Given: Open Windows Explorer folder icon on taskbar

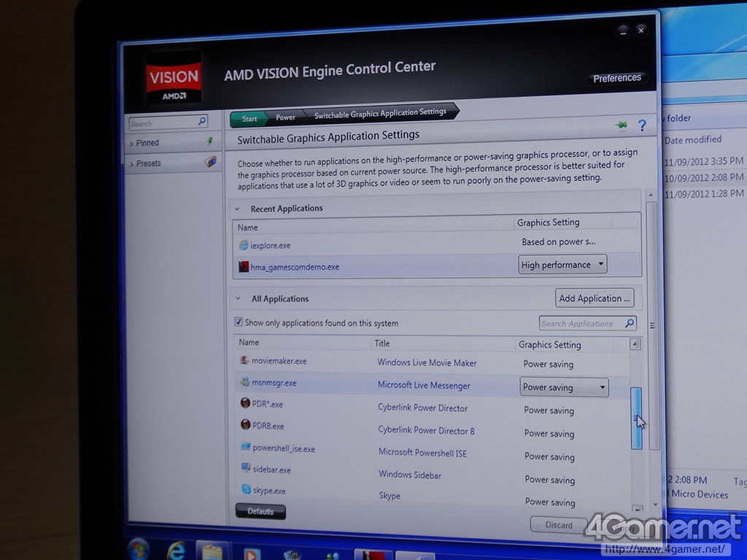Looking at the screenshot, I should pyautogui.click(x=212, y=551).
